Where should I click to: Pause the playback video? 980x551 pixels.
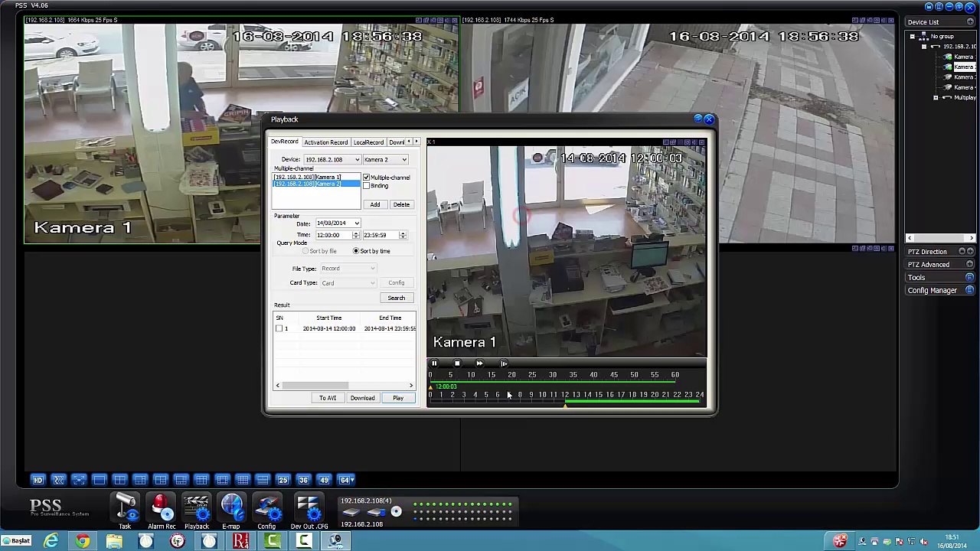434,364
